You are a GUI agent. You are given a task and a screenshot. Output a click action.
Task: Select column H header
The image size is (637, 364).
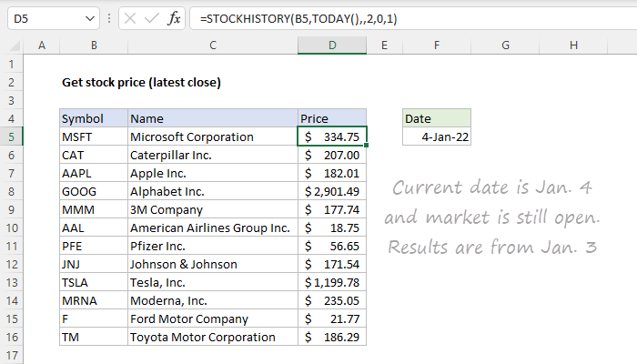click(573, 45)
